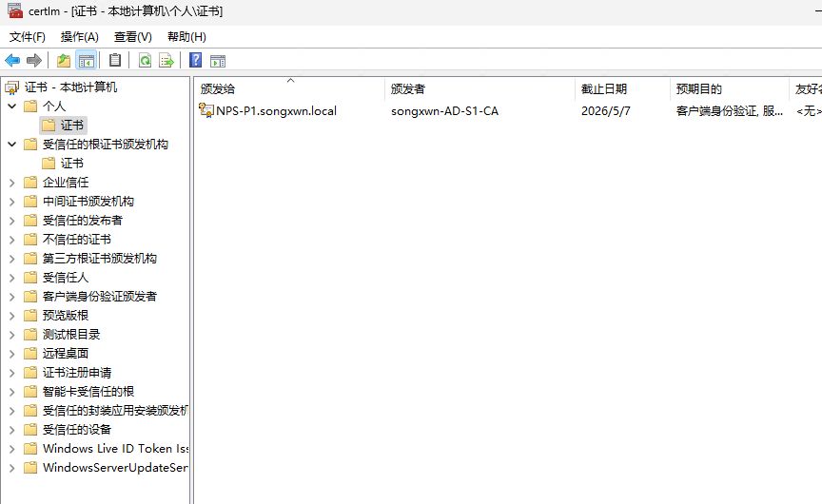Click the Copy clipboard toolbar icon
822x504 pixels.
pos(115,61)
